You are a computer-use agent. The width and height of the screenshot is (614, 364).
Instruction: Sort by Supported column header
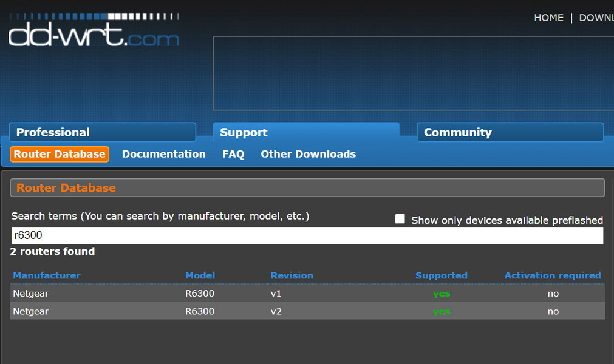pyautogui.click(x=442, y=275)
